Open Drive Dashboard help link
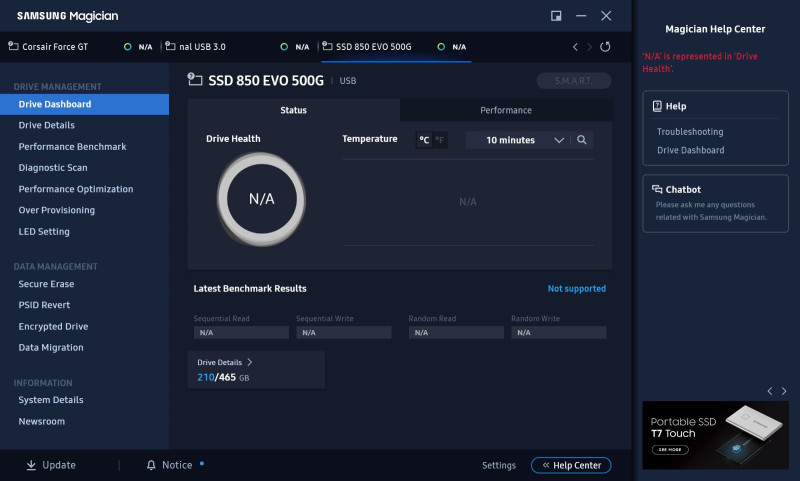The height and width of the screenshot is (481, 800). (x=690, y=150)
